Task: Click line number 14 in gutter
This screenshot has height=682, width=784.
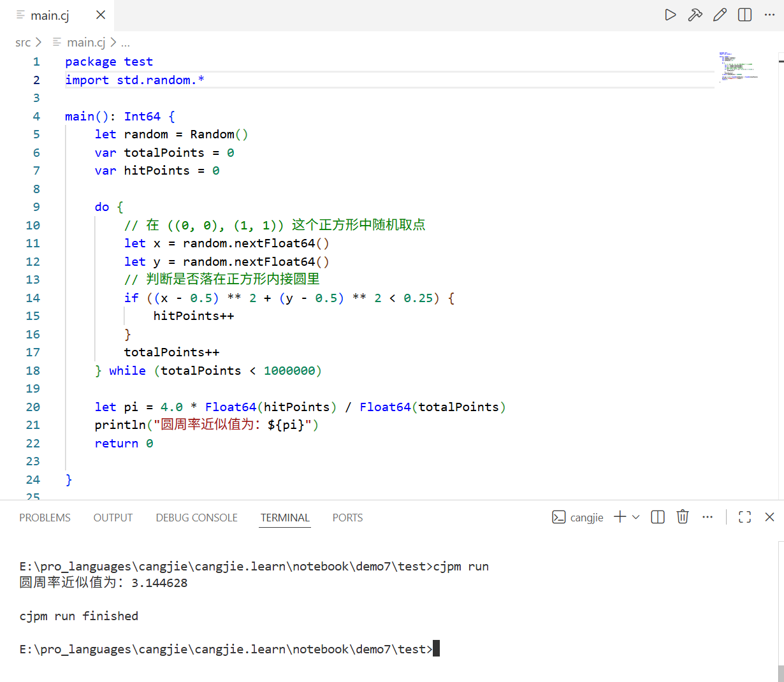Action: [33, 298]
